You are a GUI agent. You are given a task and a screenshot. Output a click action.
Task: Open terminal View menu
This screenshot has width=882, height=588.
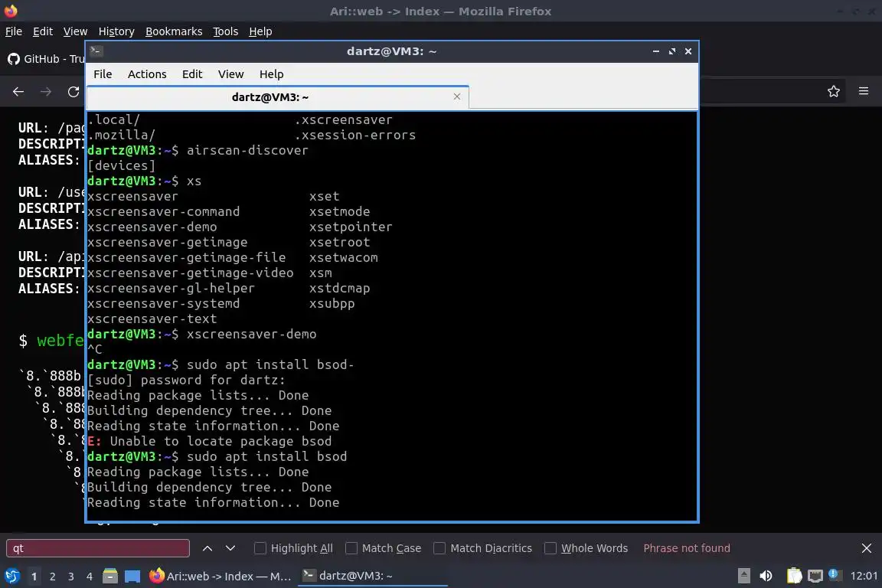coord(230,74)
